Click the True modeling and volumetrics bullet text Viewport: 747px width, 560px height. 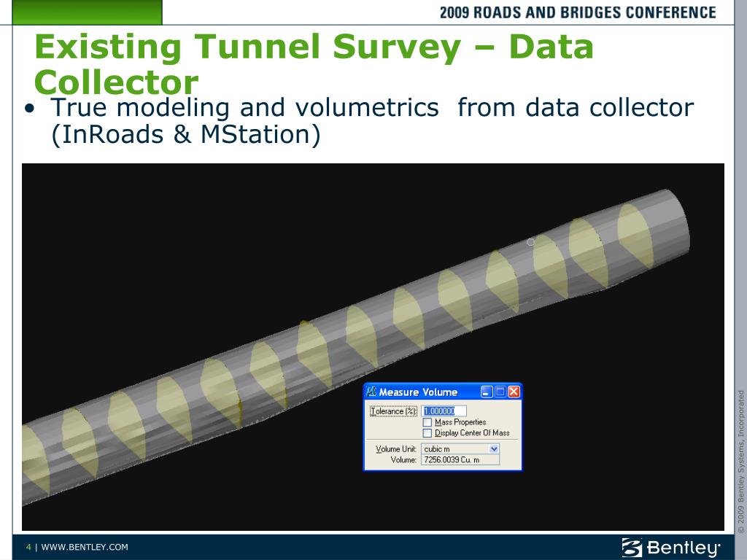pyautogui.click(x=371, y=121)
